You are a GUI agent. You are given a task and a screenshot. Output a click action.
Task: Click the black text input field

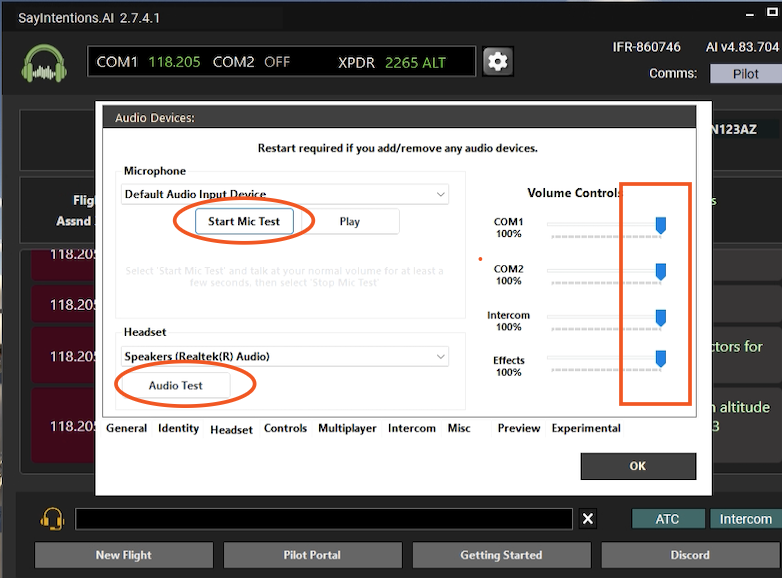[x=324, y=519]
